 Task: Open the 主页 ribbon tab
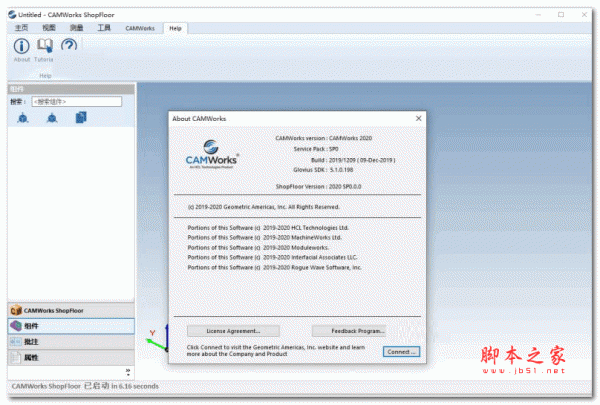(21, 28)
